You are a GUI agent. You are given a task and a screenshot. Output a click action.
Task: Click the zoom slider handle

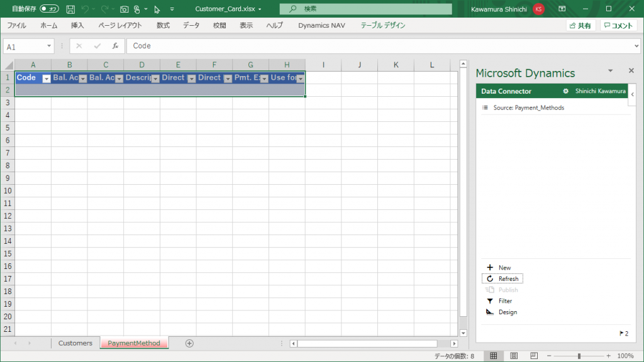tap(579, 356)
